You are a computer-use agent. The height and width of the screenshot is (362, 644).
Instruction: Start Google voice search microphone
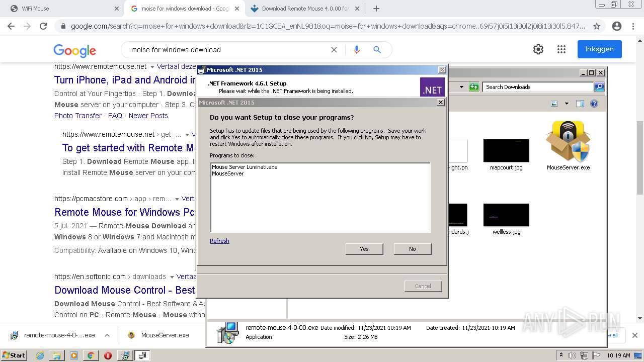(x=357, y=50)
